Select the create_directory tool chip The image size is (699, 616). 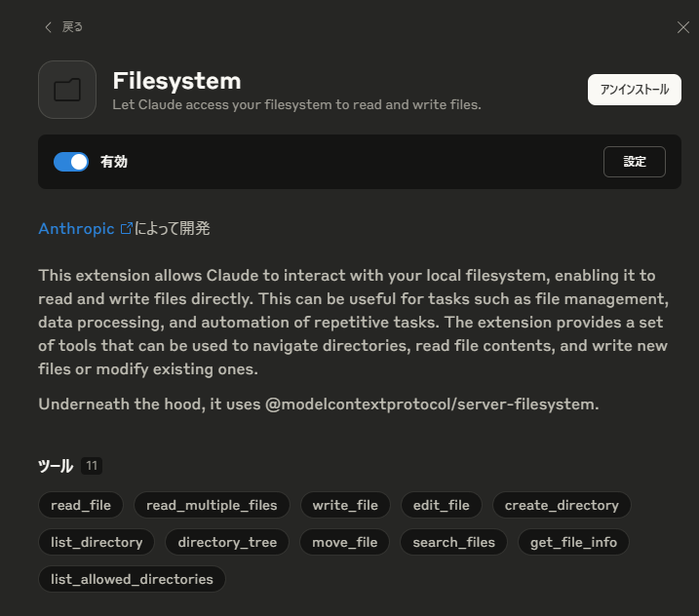pyautogui.click(x=562, y=505)
